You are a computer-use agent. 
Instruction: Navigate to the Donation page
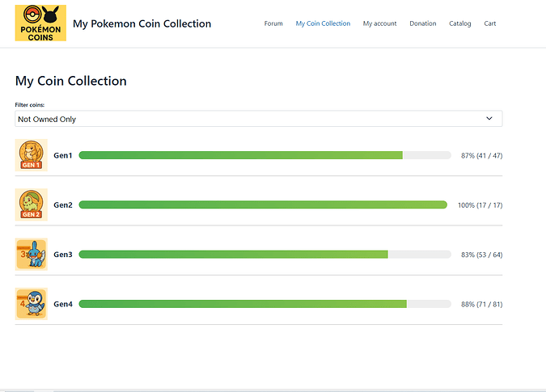[423, 23]
